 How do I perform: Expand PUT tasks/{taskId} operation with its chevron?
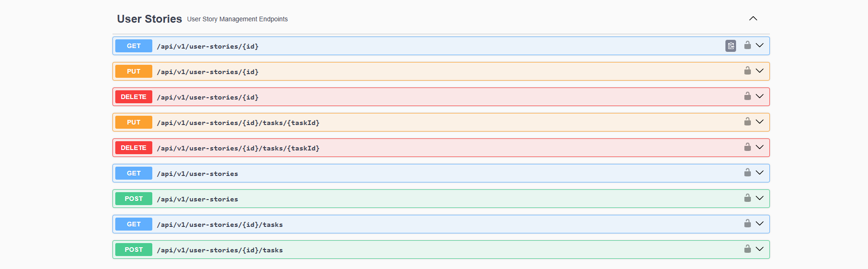[760, 122]
